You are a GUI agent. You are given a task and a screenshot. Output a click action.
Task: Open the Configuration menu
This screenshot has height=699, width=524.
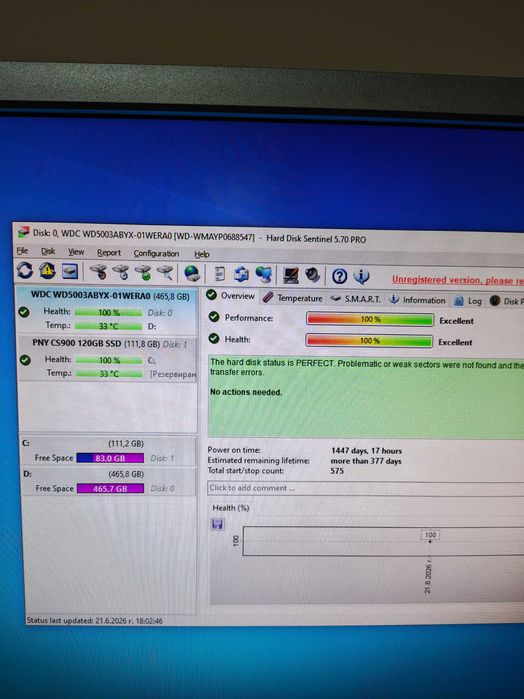coord(156,253)
